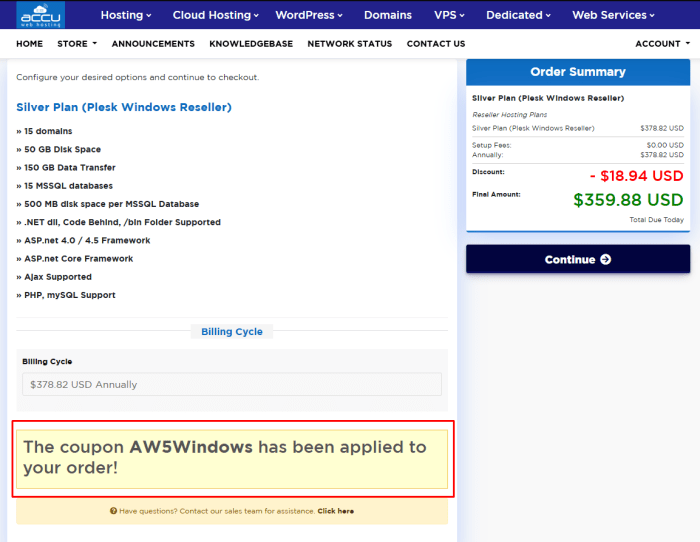
Task: Click '15 MSSQL databases' feature
Action: pyautogui.click(x=64, y=186)
